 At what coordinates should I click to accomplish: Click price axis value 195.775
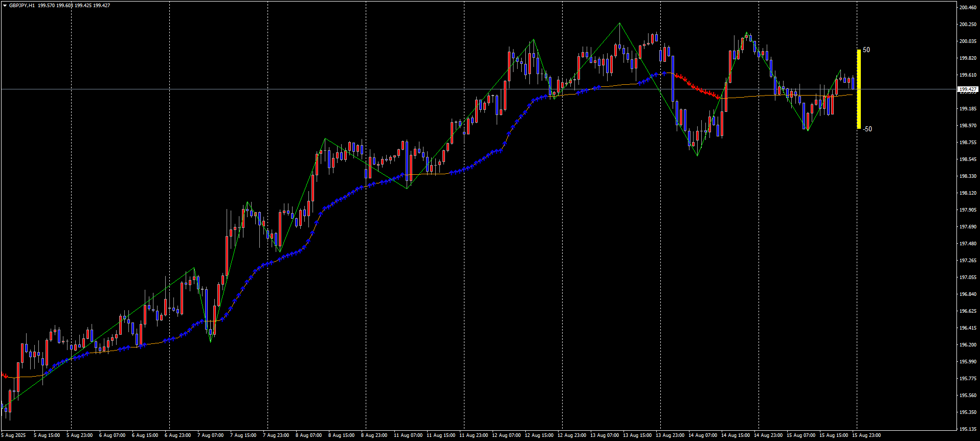point(968,379)
